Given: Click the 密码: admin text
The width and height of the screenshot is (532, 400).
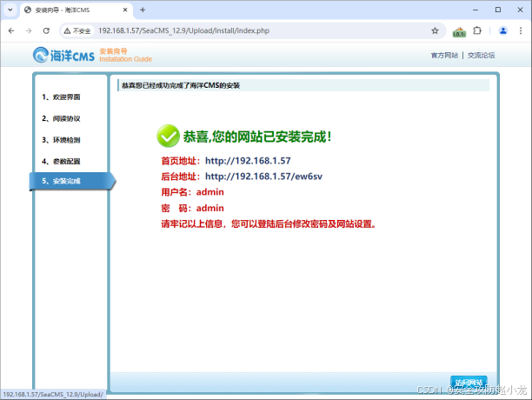Looking at the screenshot, I should 192,208.
